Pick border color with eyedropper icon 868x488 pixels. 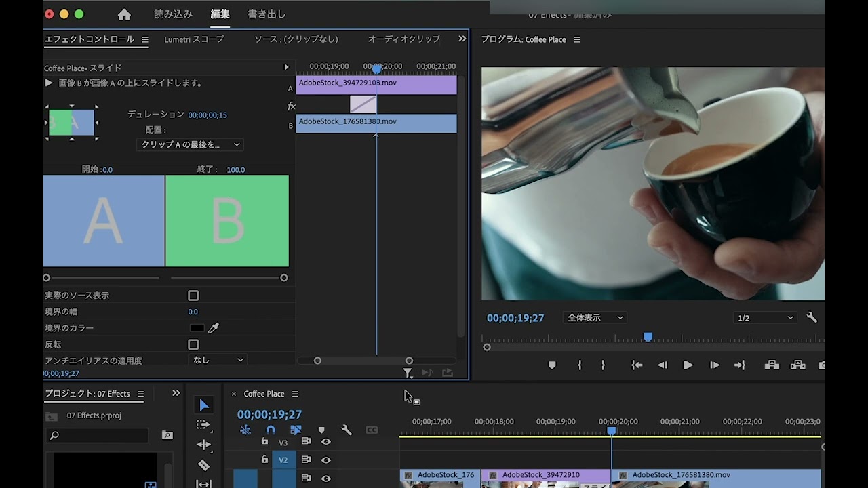(x=214, y=328)
